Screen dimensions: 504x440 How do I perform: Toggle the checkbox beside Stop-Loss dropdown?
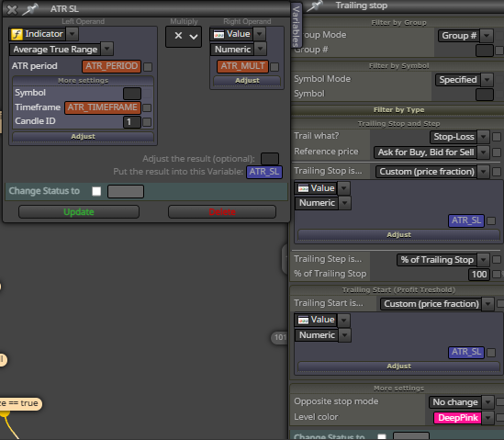click(497, 137)
